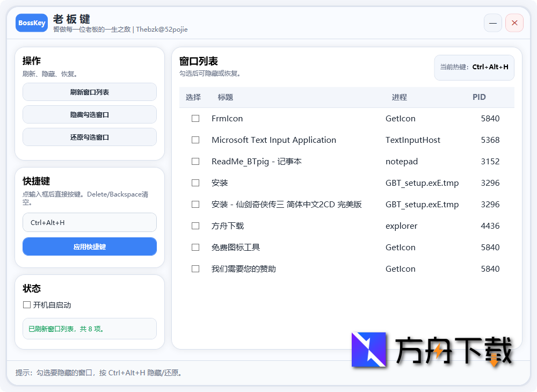Check the ReadMe_BTpig 记事本 window
537x392 pixels.
[195, 161]
